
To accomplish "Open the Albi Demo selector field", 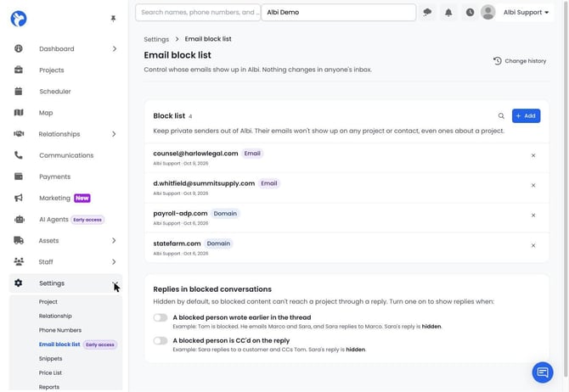I will [339, 13].
